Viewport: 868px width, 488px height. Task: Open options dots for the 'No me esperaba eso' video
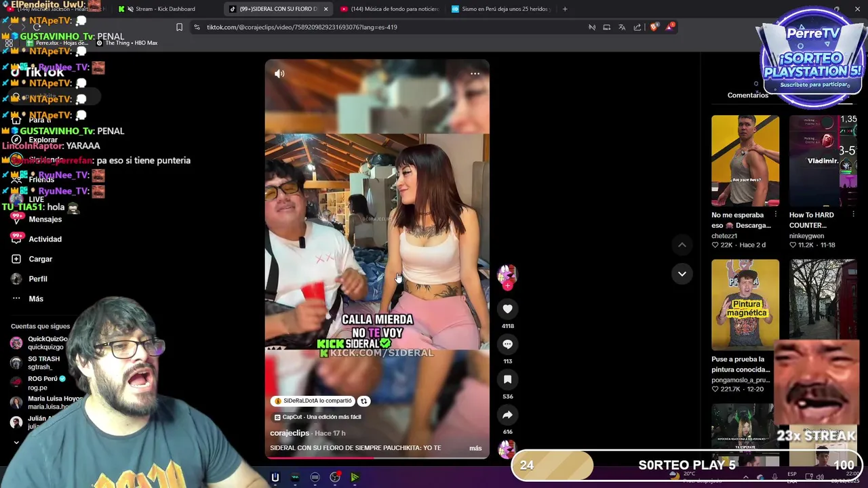pyautogui.click(x=776, y=215)
